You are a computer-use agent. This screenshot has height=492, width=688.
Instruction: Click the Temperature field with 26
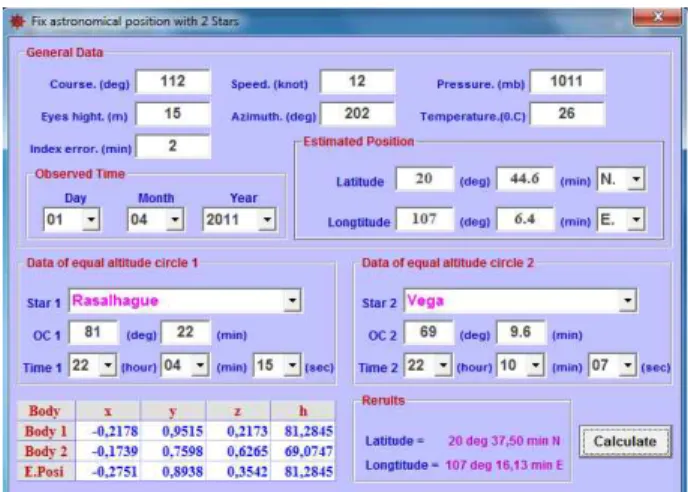coord(567,114)
